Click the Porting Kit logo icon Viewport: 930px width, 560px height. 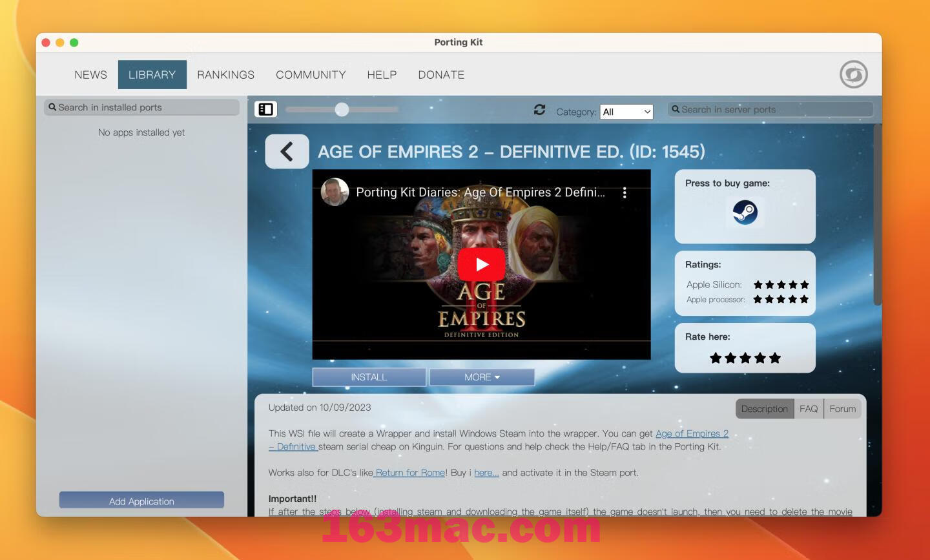tap(853, 74)
